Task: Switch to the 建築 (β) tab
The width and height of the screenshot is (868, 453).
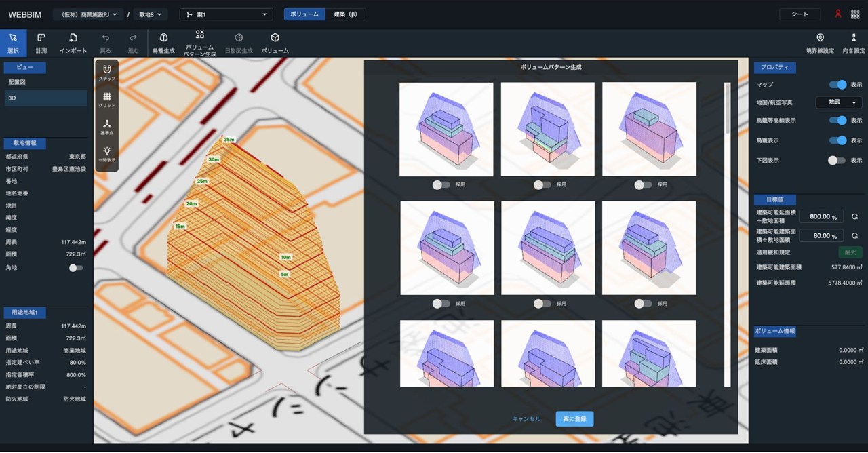Action: coord(345,14)
